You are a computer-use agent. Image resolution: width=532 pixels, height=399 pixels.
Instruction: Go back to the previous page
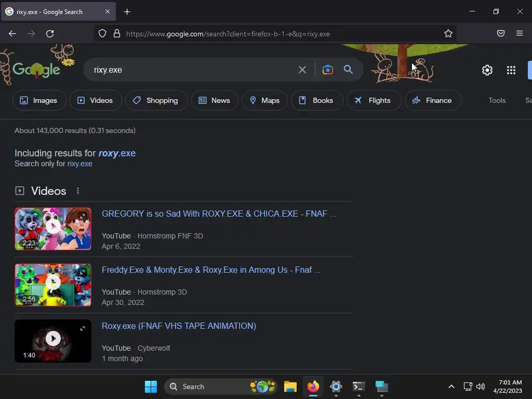pyautogui.click(x=12, y=34)
